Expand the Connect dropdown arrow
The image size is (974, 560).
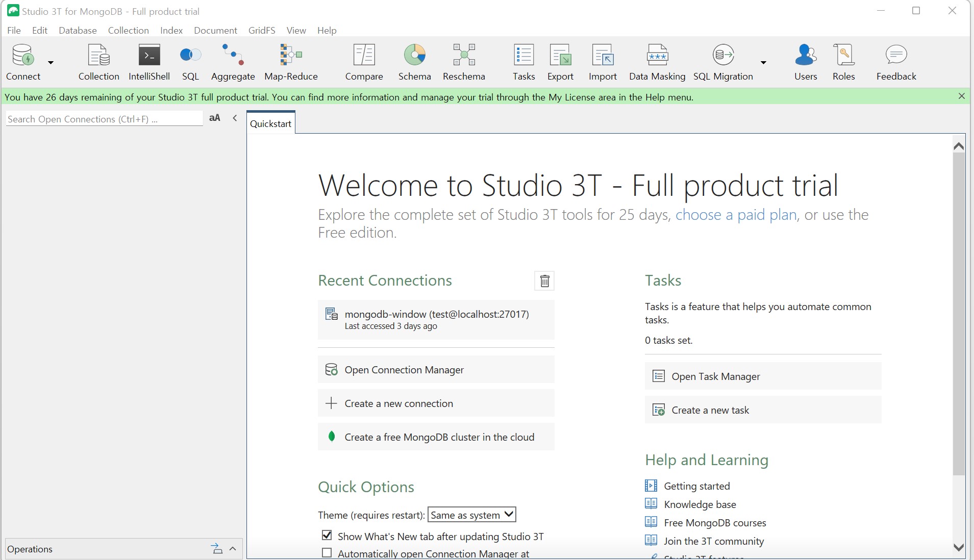tap(51, 62)
